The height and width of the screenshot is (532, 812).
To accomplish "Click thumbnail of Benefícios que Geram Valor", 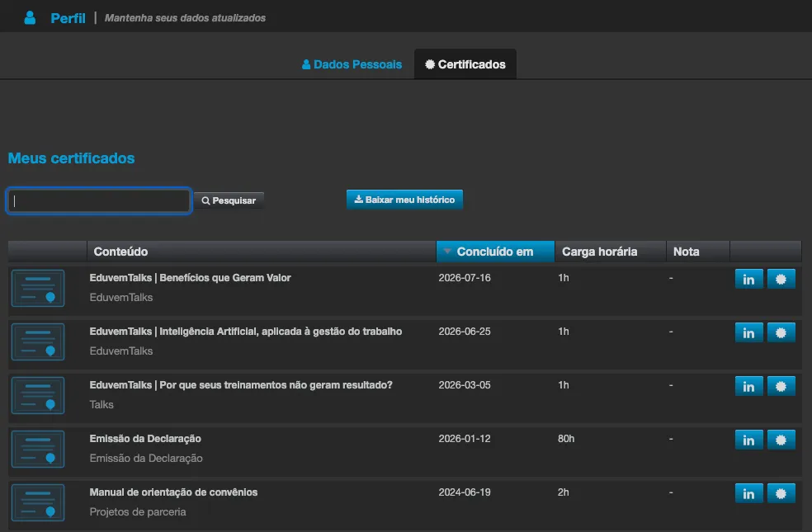I will pyautogui.click(x=38, y=288).
